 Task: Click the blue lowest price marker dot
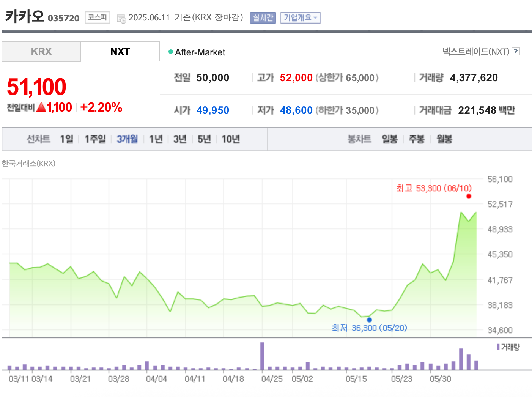click(369, 320)
